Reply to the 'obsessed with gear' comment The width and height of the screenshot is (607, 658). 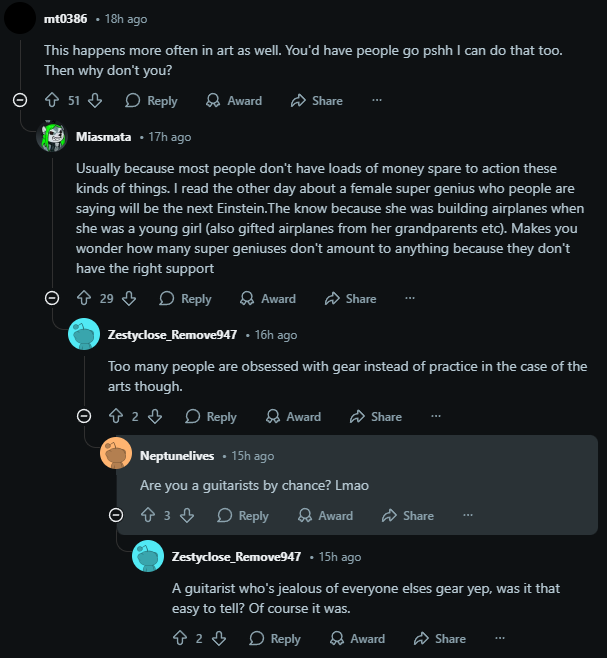coord(210,416)
